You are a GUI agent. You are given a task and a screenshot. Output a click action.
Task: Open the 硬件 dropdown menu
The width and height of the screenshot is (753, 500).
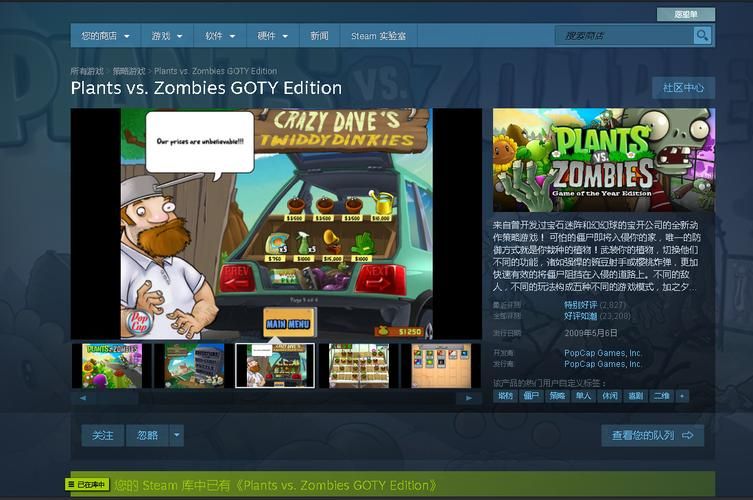tap(272, 36)
